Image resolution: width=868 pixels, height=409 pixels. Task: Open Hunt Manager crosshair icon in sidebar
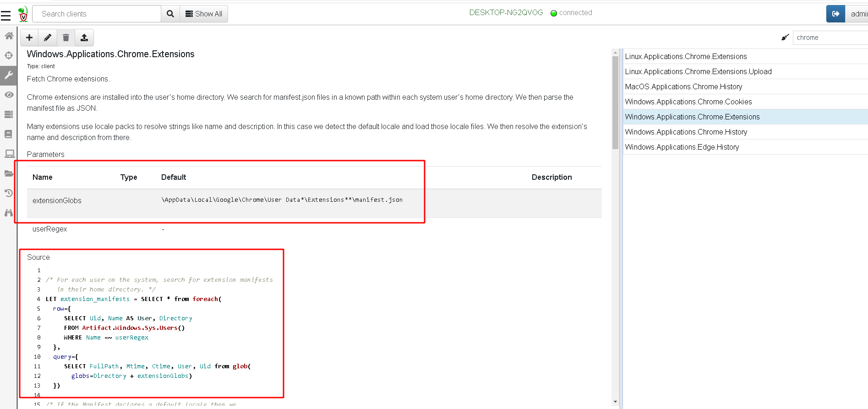tap(9, 55)
